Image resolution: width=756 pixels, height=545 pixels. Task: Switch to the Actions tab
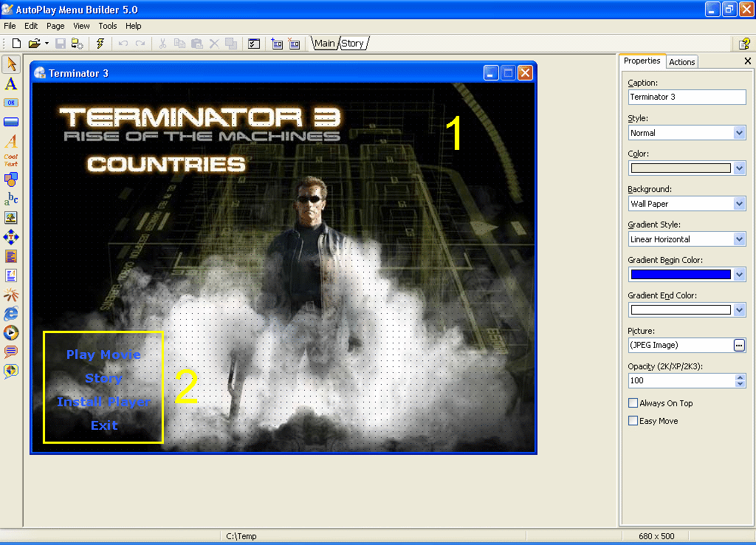click(x=681, y=62)
